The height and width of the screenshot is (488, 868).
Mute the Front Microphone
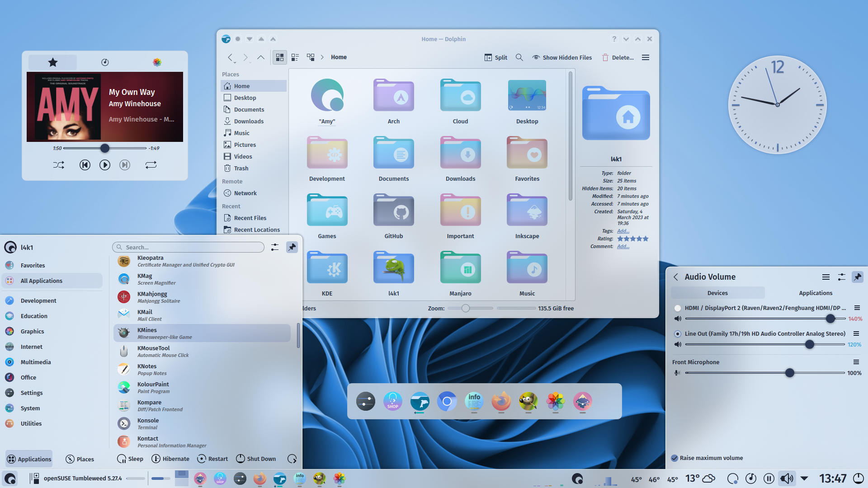click(x=677, y=373)
